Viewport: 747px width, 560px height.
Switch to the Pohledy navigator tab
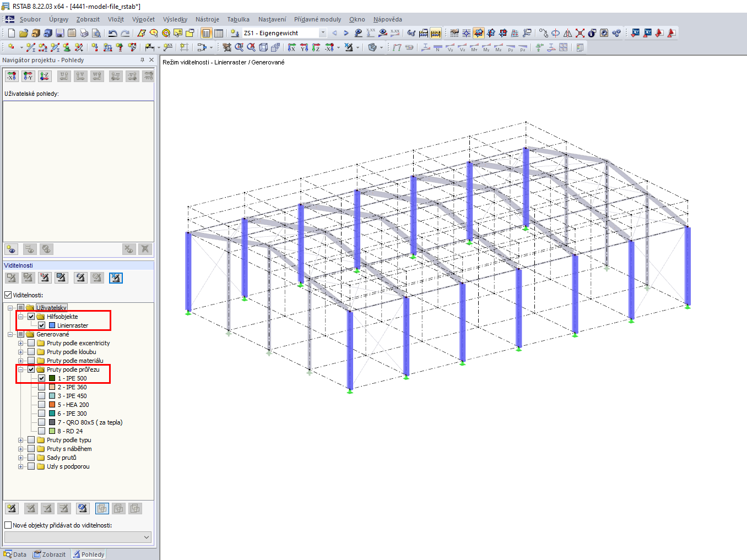click(x=88, y=554)
